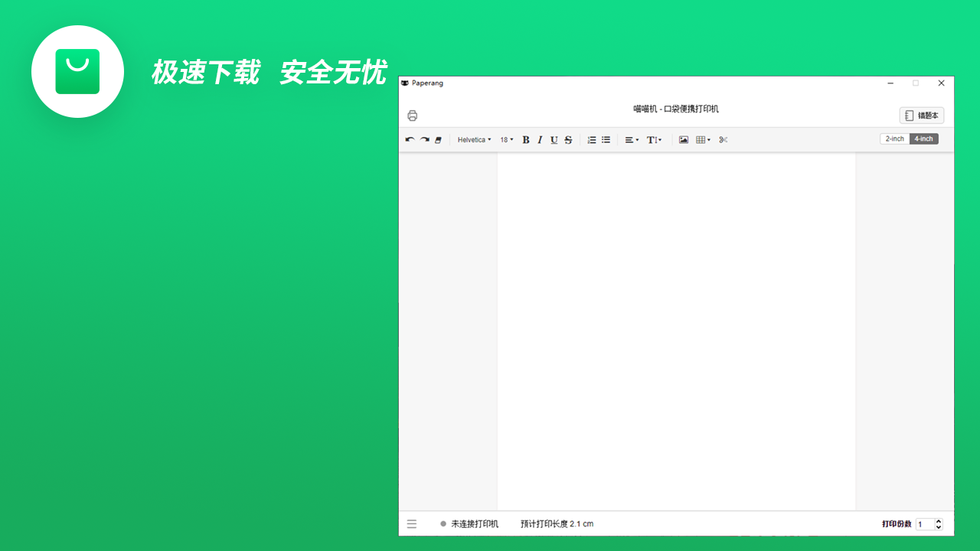Apply strikethrough formatting
Screen dimensions: 980x551
point(568,139)
